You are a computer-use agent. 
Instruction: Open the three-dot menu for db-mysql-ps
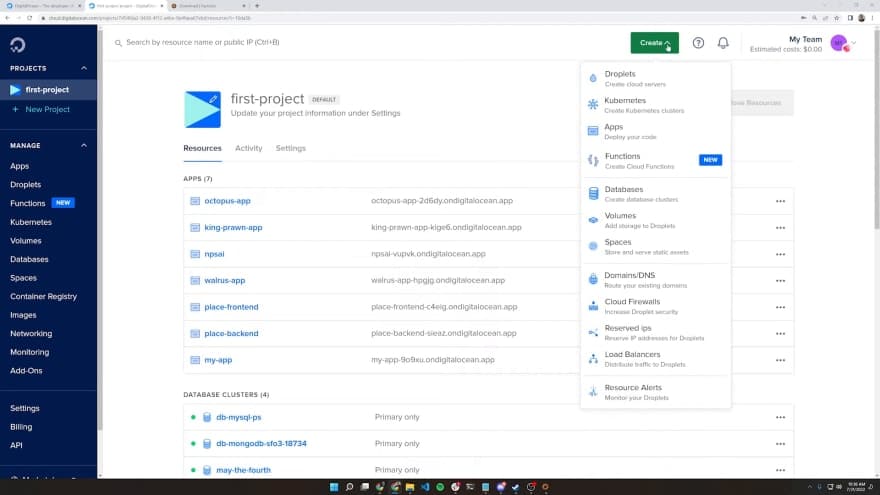coord(780,417)
